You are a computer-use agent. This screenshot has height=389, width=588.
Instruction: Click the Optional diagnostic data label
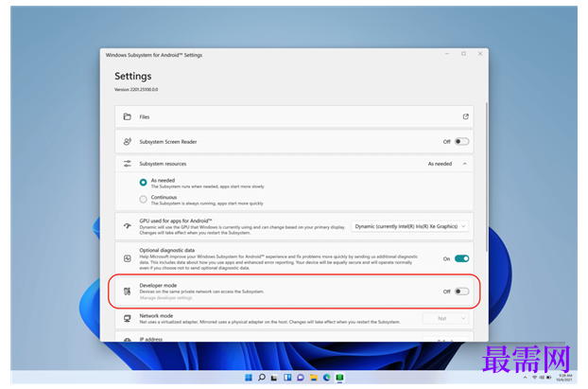(167, 250)
